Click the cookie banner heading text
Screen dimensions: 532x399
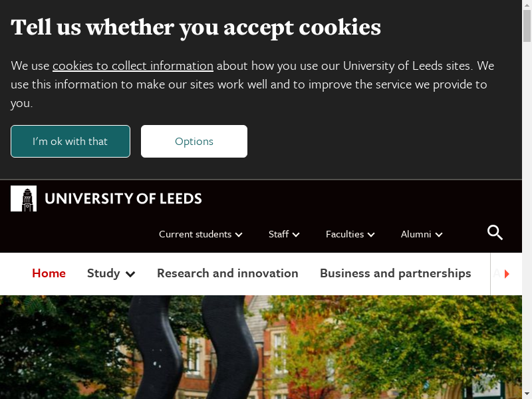(196, 27)
